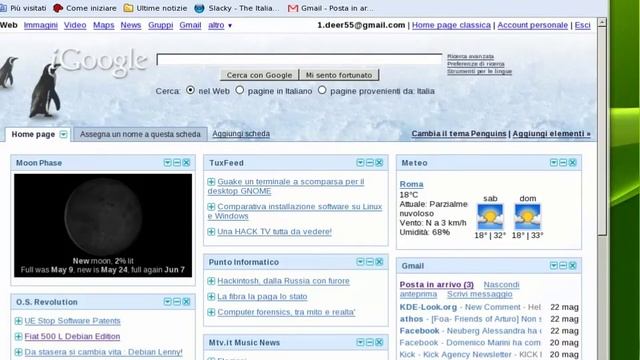This screenshot has width=640, height=360.
Task: Open 'Home page classica' link
Action: (x=451, y=25)
